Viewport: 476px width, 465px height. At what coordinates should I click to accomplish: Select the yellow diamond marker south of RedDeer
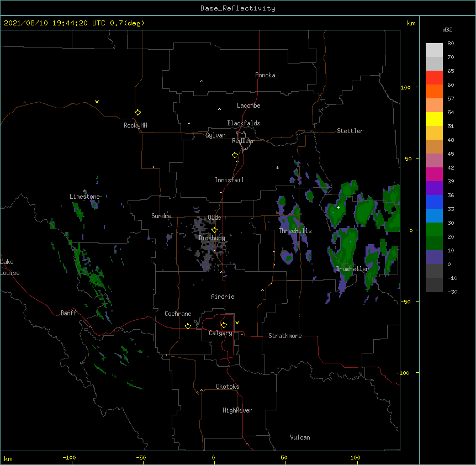pyautogui.click(x=235, y=155)
